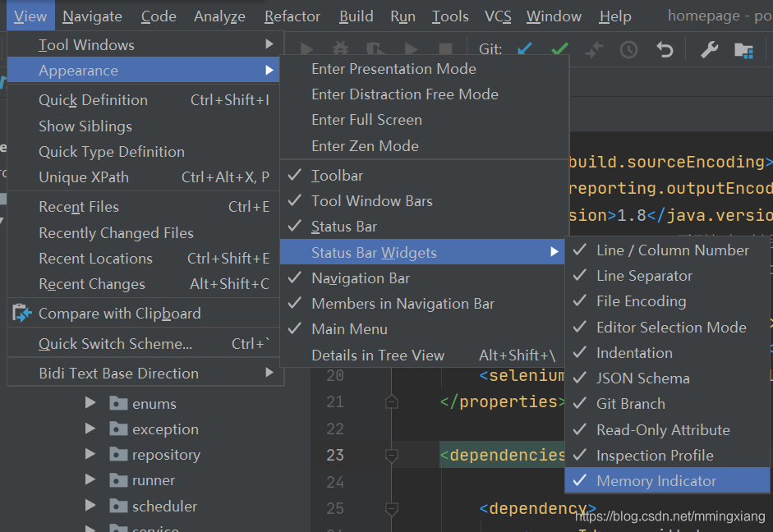Open the Help menu
This screenshot has height=532, width=773.
pos(615,16)
